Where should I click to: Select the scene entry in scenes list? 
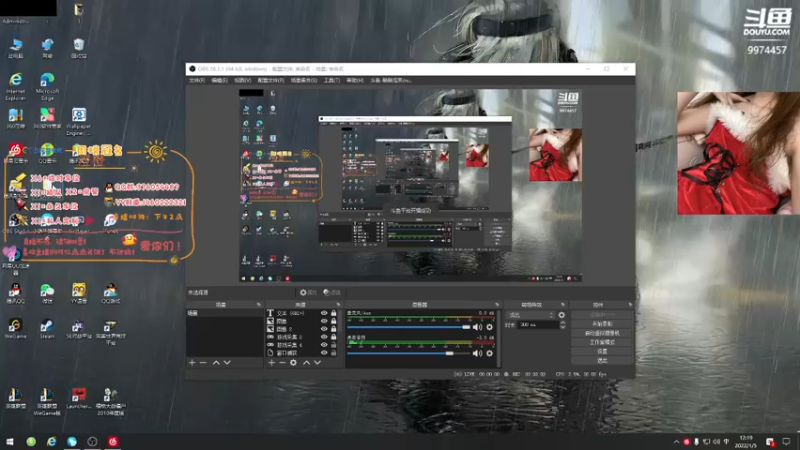(224, 313)
